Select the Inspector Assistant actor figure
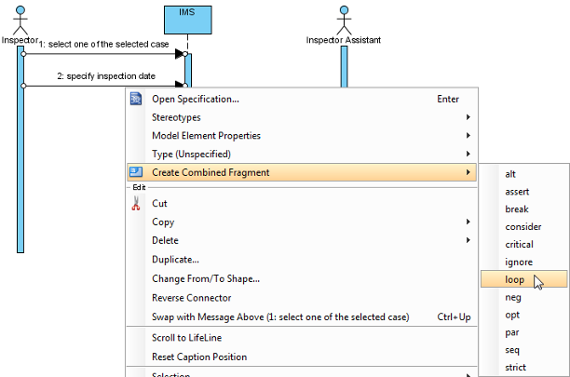Image resolution: width=570 pixels, height=377 pixels. click(x=344, y=20)
